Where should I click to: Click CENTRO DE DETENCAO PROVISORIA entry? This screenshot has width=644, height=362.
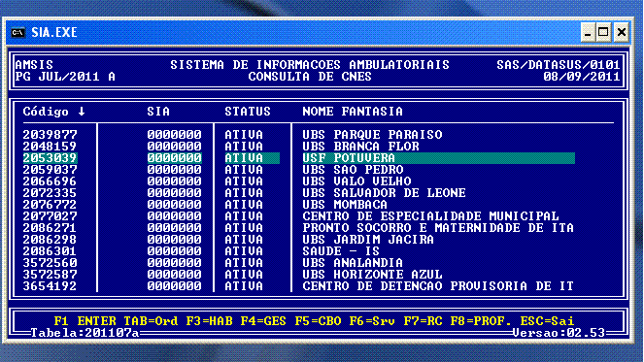(438, 286)
